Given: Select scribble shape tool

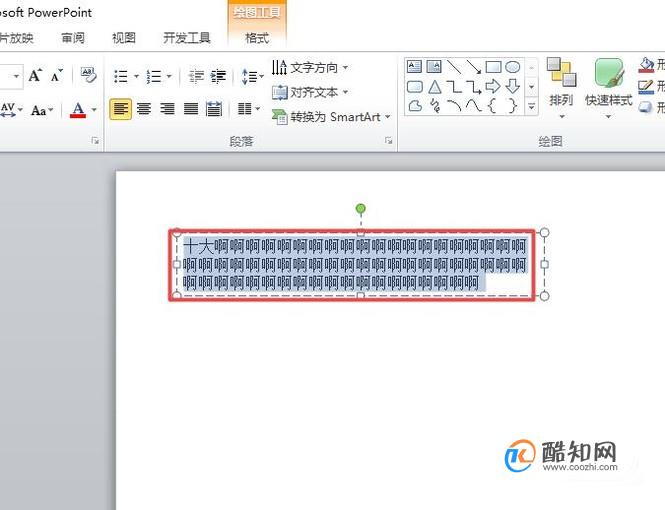Looking at the screenshot, I should click(x=435, y=106).
